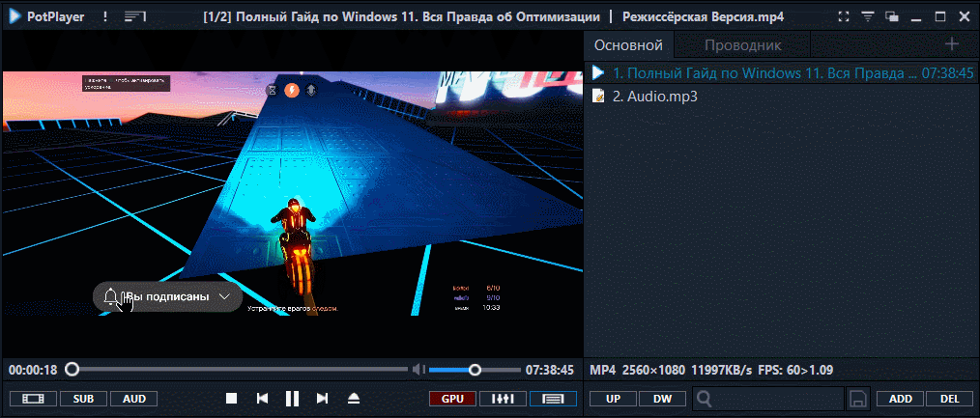The image size is (980, 418).
Task: Mute audio with the speaker icon
Action: pyautogui.click(x=418, y=370)
